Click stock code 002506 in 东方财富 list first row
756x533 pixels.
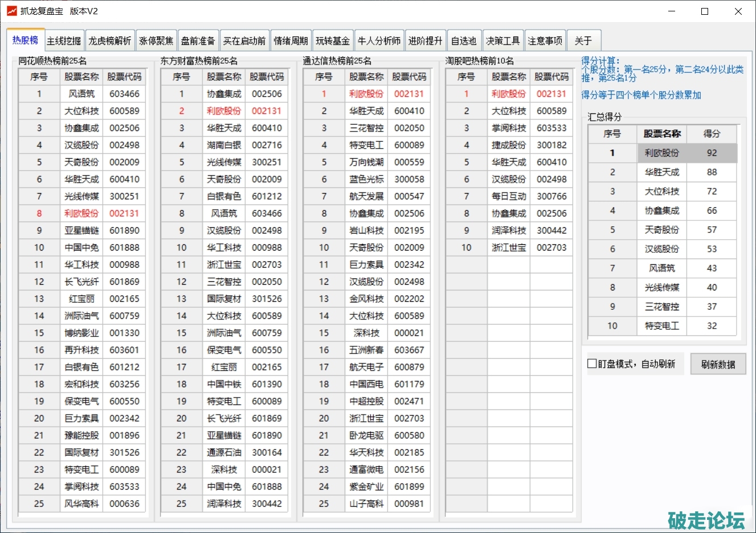coord(267,94)
